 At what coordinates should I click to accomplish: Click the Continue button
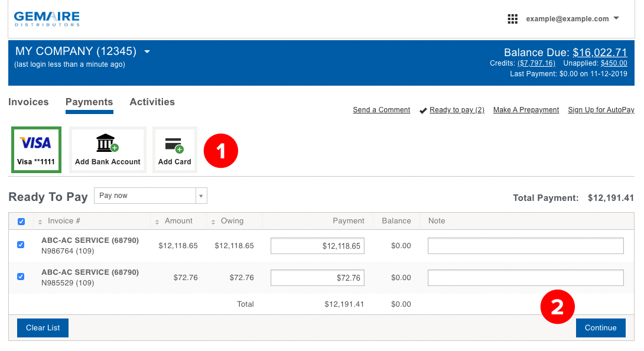coord(600,328)
